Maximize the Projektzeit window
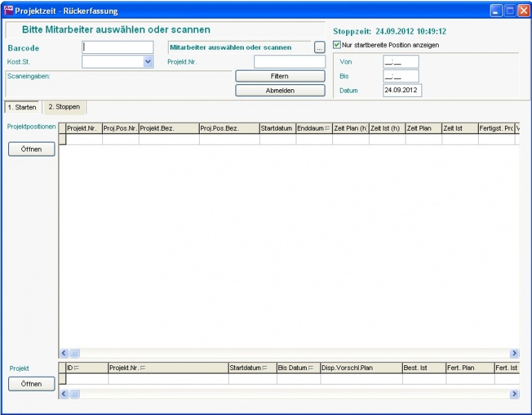 pyautogui.click(x=510, y=11)
